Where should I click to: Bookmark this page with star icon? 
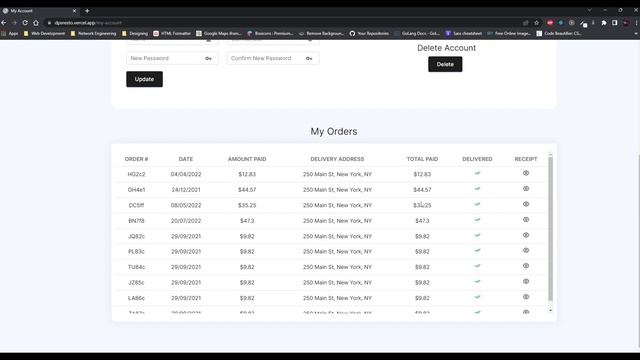(x=536, y=23)
